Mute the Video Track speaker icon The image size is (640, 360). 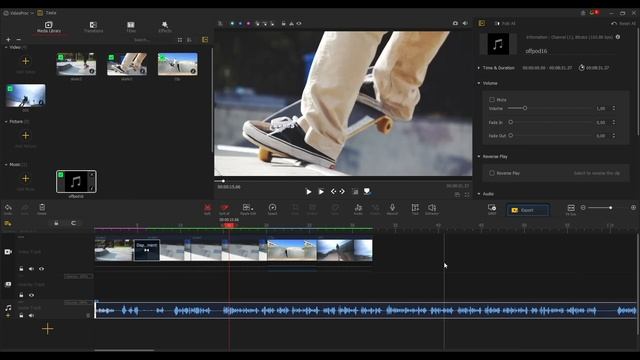31,269
